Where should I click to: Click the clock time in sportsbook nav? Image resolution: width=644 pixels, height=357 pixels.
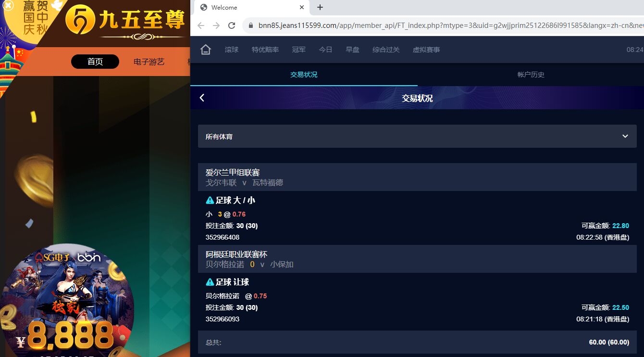click(635, 50)
